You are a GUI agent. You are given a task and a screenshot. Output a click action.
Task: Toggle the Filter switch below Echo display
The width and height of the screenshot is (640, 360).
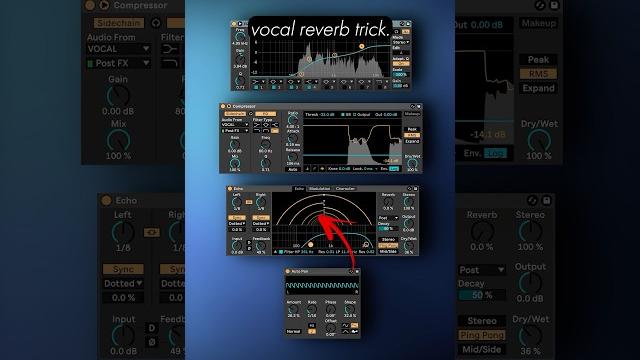tap(281, 252)
